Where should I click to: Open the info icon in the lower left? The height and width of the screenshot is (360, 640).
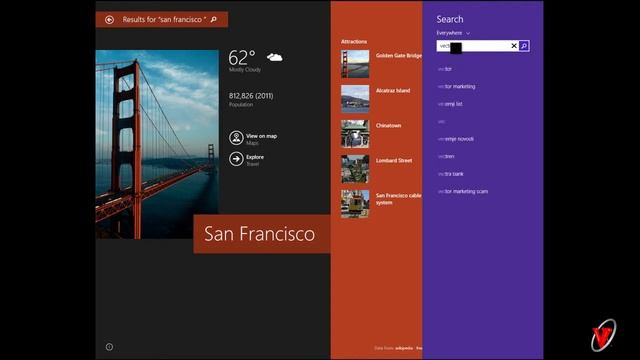(x=109, y=347)
